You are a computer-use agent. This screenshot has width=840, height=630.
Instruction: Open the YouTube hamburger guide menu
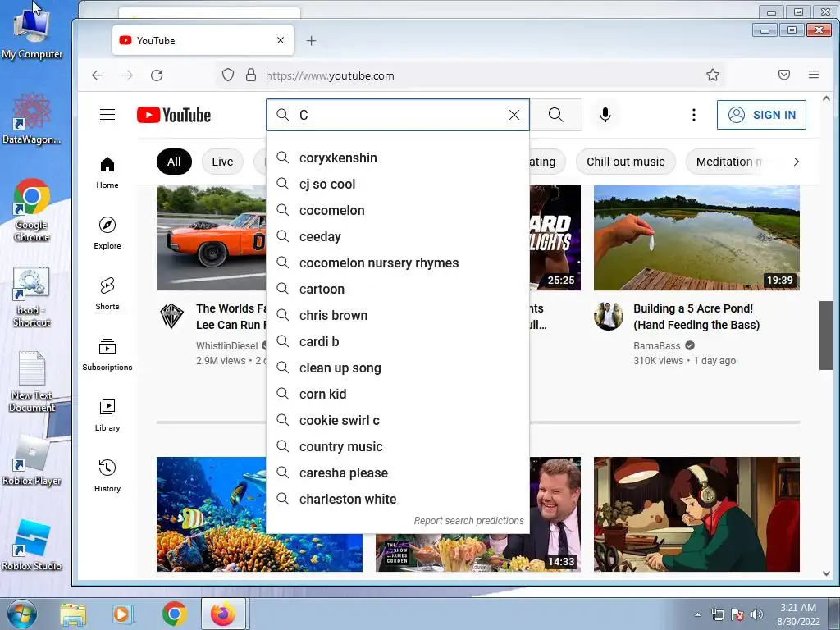tap(107, 115)
